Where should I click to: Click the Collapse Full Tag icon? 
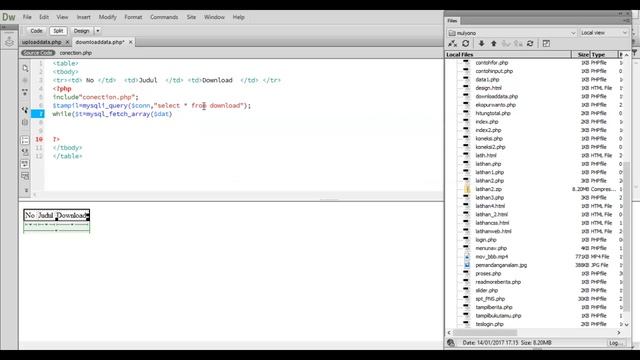25,93
